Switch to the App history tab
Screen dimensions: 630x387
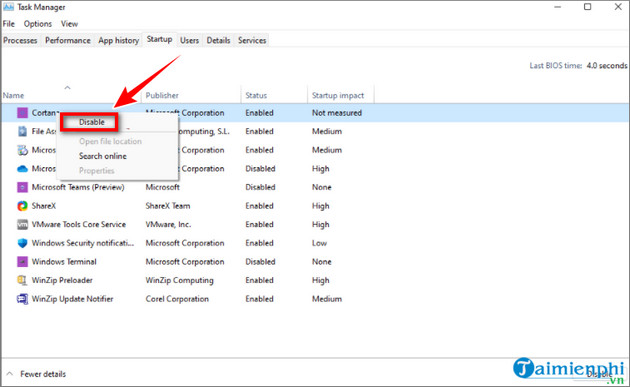[x=119, y=40]
